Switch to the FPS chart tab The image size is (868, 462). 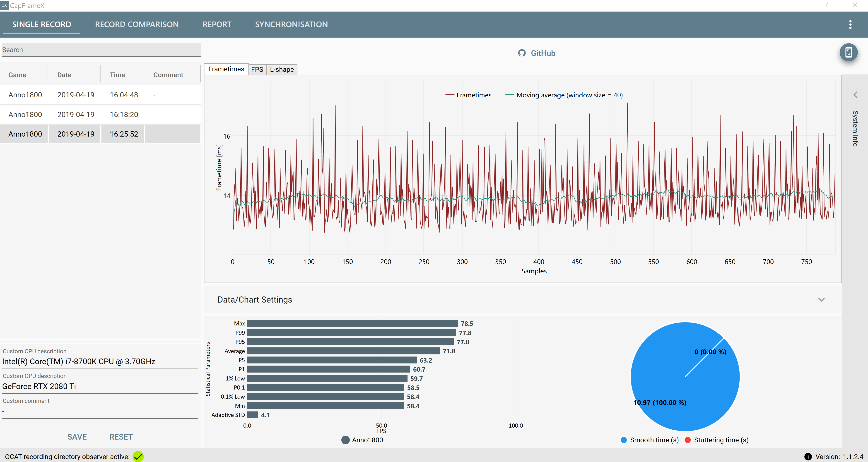257,70
